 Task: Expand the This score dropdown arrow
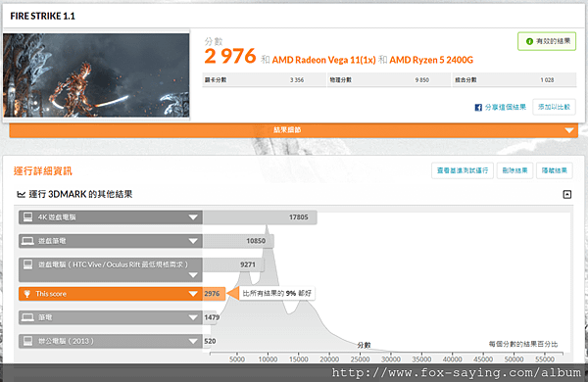click(x=193, y=294)
